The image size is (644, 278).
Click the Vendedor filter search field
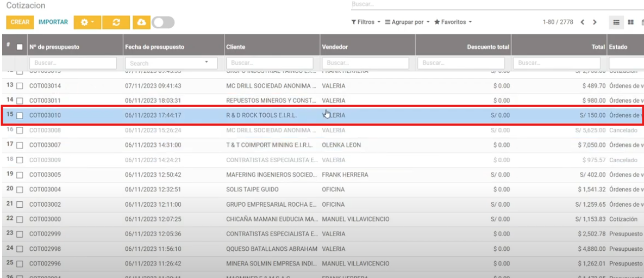[x=366, y=63]
